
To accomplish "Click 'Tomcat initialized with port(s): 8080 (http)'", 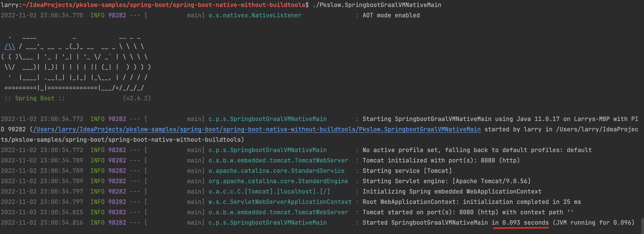I will point(441,160).
